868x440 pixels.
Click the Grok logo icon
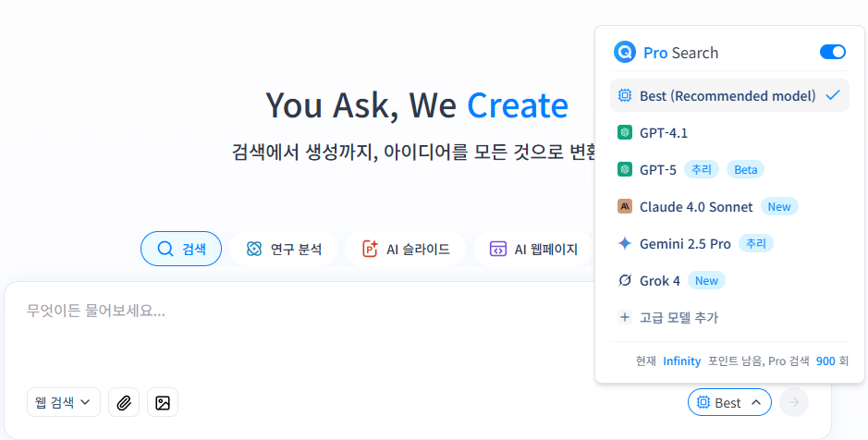pos(625,281)
